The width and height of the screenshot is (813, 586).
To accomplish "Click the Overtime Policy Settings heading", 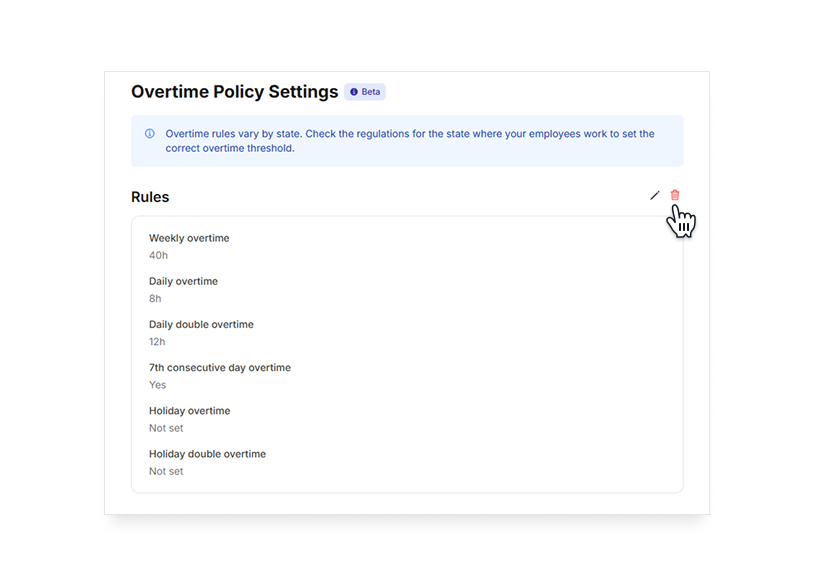I will tap(233, 91).
